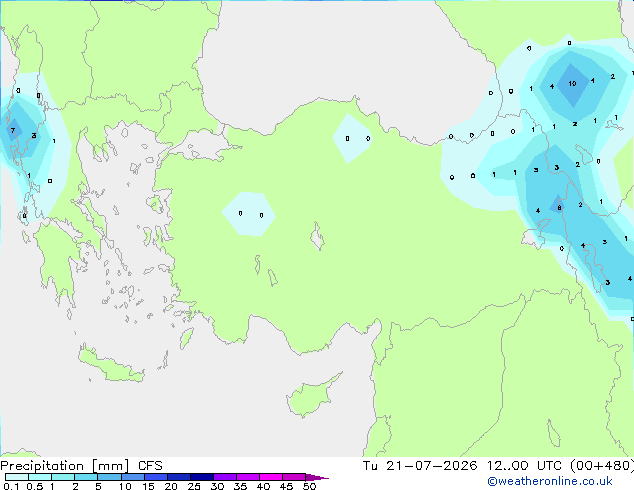
Task: Select the 30–35 mm purple swatch
Action: point(225,477)
